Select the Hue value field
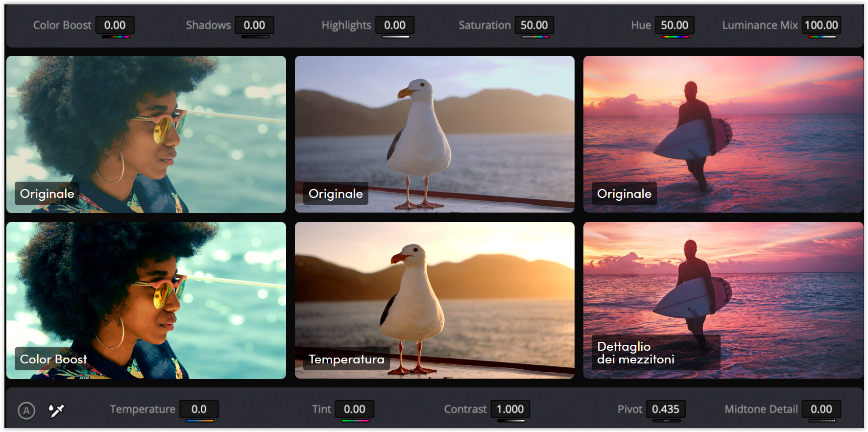Image resolution: width=868 pixels, height=432 pixels. (675, 25)
